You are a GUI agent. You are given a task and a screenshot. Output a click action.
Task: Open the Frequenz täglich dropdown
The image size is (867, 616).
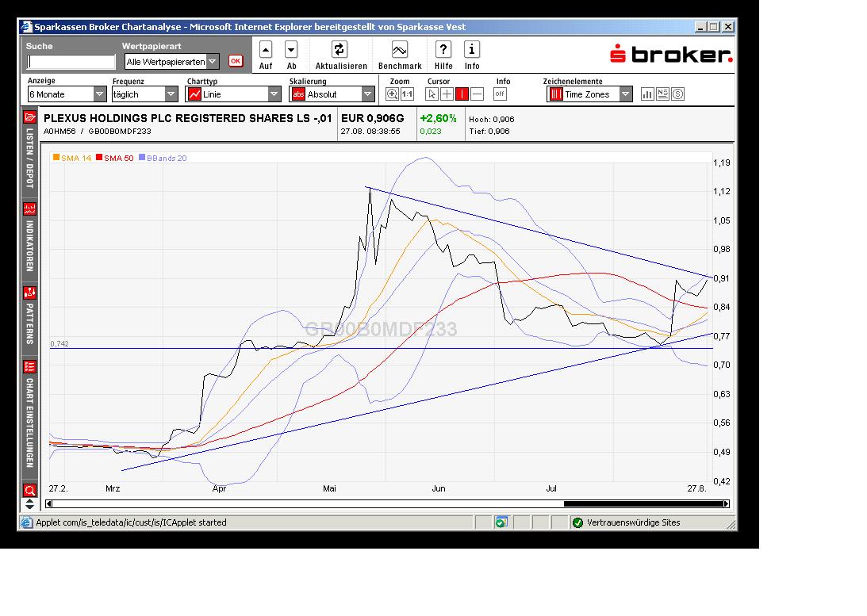tap(144, 94)
